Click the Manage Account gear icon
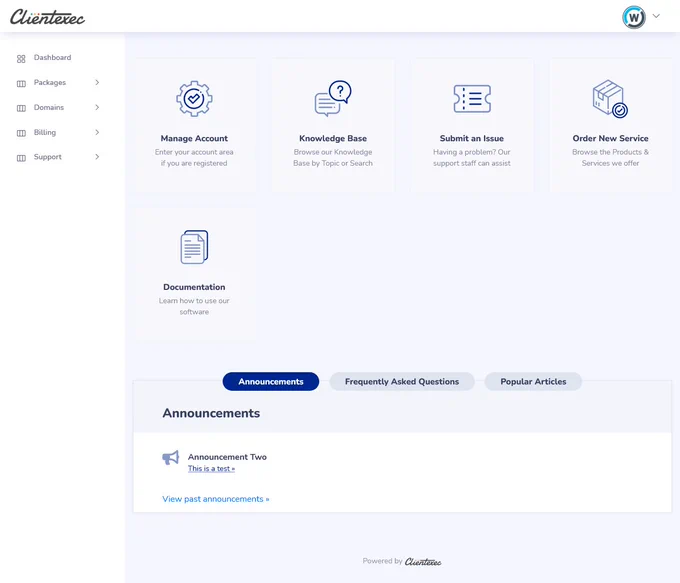 [x=194, y=98]
